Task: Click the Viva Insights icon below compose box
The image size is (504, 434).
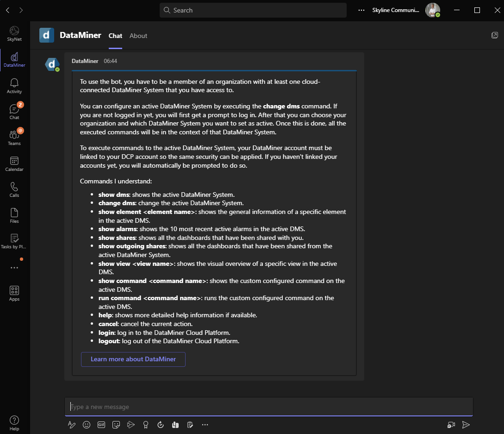Action: coord(175,425)
